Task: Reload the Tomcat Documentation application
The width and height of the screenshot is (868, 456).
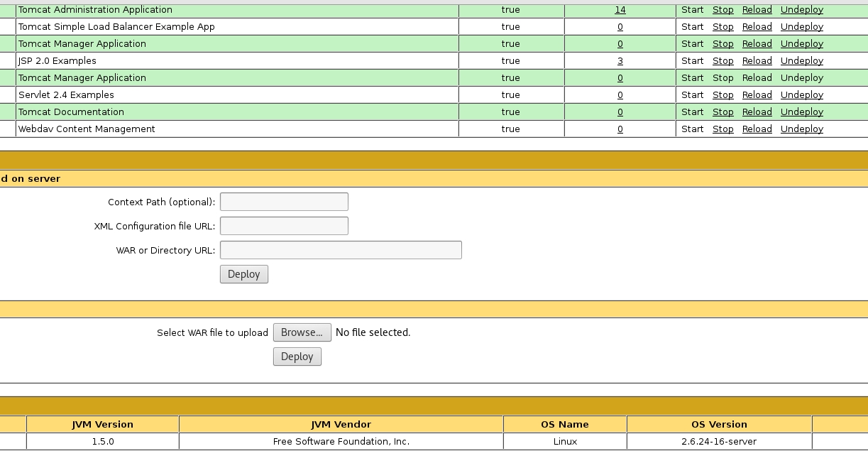Action: 757,112
